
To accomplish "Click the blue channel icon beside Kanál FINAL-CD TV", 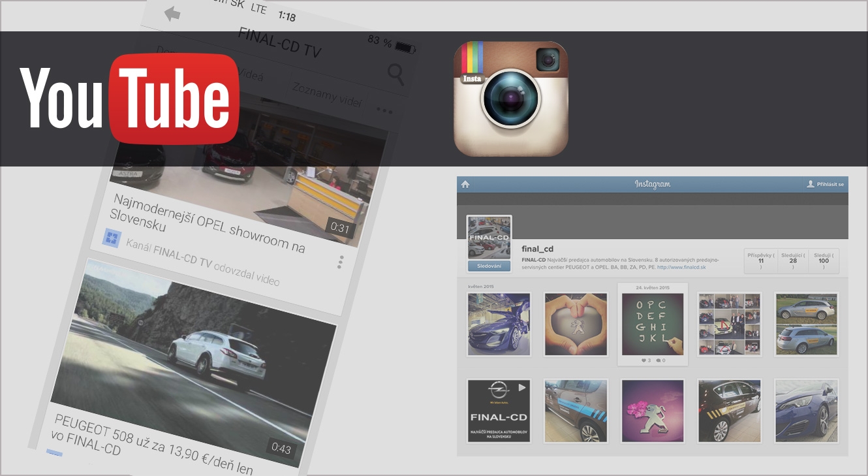I will (112, 238).
